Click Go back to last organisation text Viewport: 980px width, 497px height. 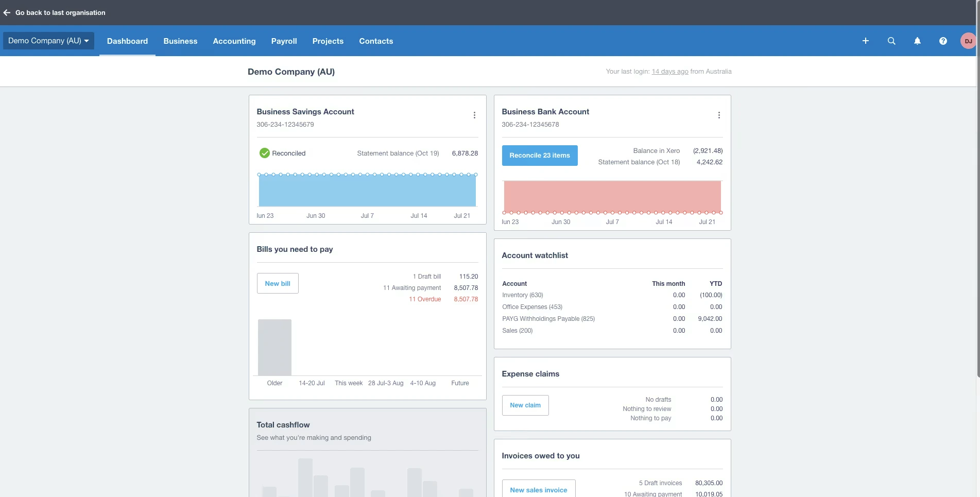click(x=60, y=12)
